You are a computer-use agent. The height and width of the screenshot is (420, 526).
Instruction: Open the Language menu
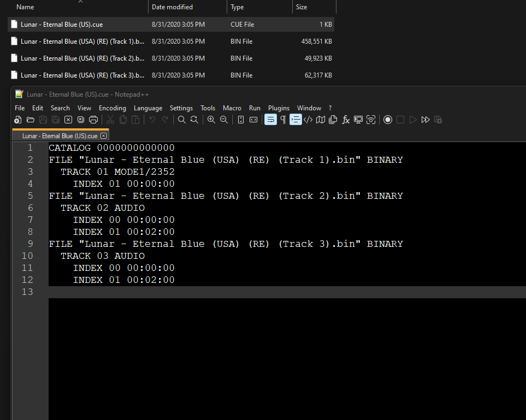click(148, 108)
